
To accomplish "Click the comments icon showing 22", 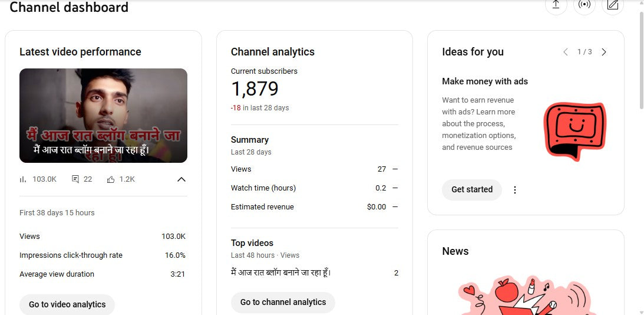I will [x=75, y=179].
